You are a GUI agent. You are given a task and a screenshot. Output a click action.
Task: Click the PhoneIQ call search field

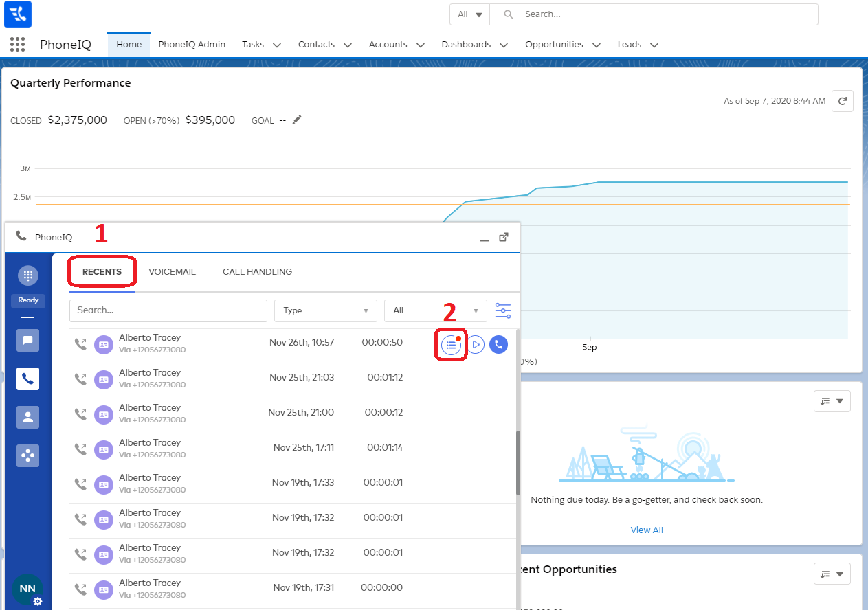click(168, 310)
